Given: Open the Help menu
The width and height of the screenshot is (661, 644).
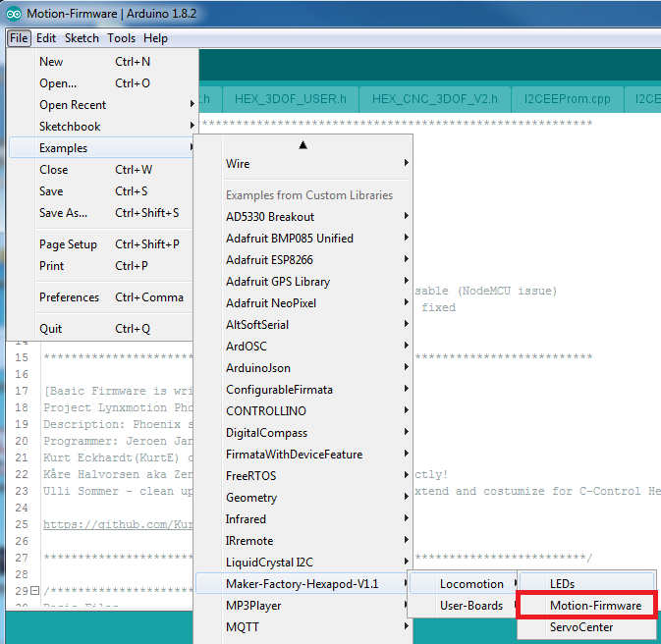Looking at the screenshot, I should point(155,38).
